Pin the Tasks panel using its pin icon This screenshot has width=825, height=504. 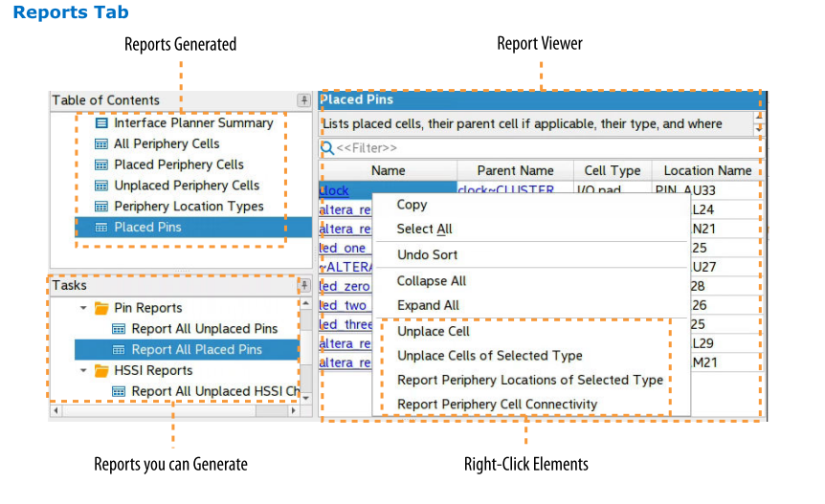point(303,286)
